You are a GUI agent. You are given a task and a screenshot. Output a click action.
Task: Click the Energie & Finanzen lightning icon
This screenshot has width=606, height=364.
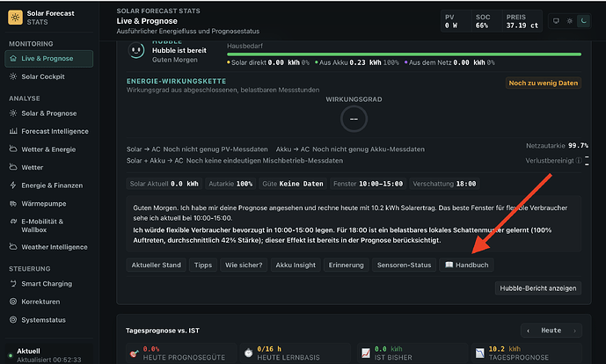pyautogui.click(x=13, y=186)
